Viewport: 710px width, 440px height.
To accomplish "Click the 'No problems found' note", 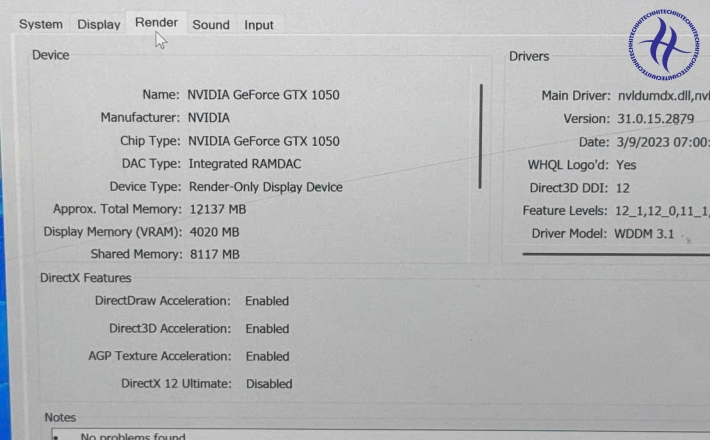I will pyautogui.click(x=133, y=436).
